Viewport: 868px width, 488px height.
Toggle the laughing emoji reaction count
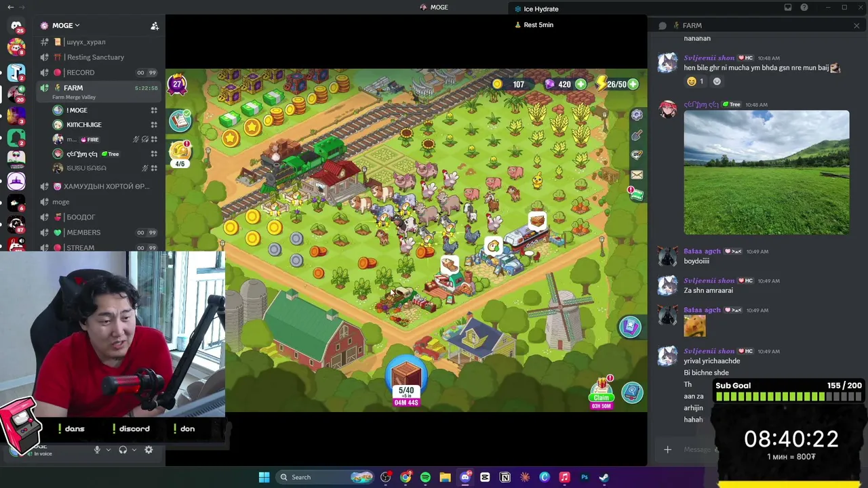pyautogui.click(x=696, y=81)
